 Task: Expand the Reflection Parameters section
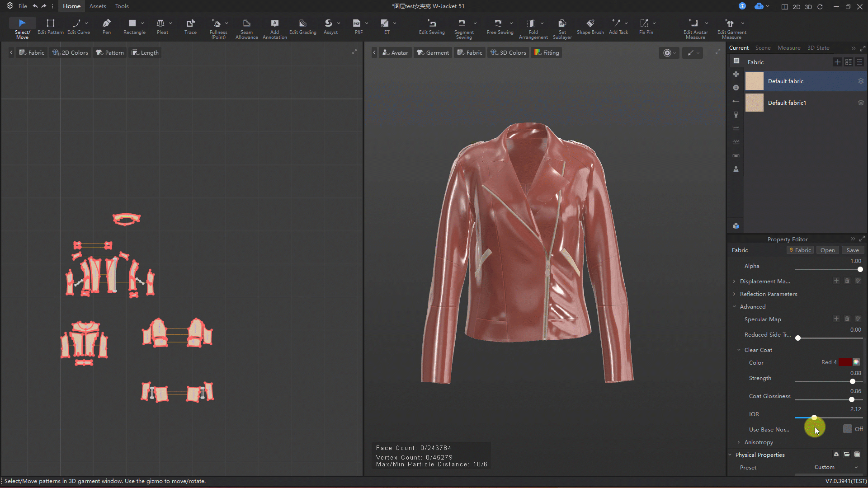pos(768,294)
